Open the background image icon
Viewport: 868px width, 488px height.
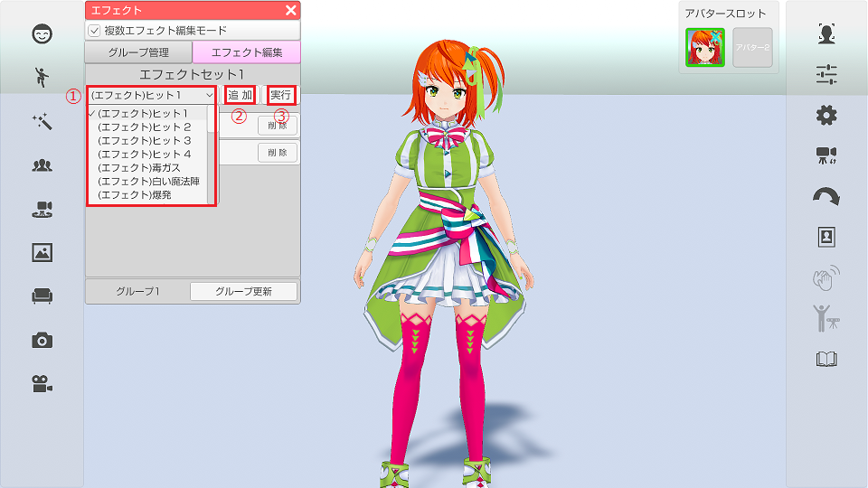pos(42,252)
